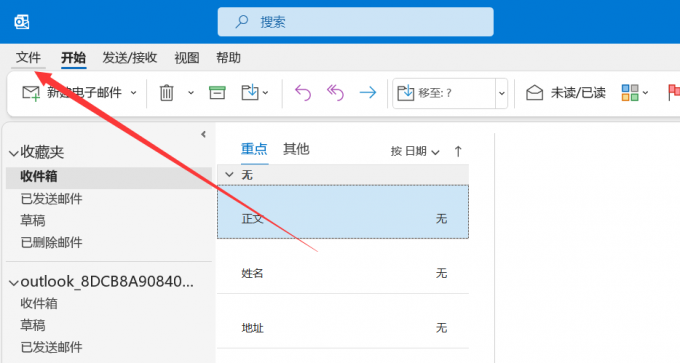Toggle 未读/已读 status button

click(566, 92)
